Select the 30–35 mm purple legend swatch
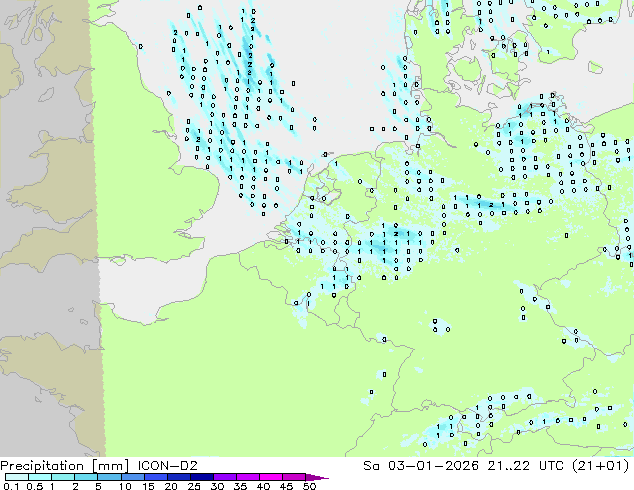The width and height of the screenshot is (634, 490). 225,477
